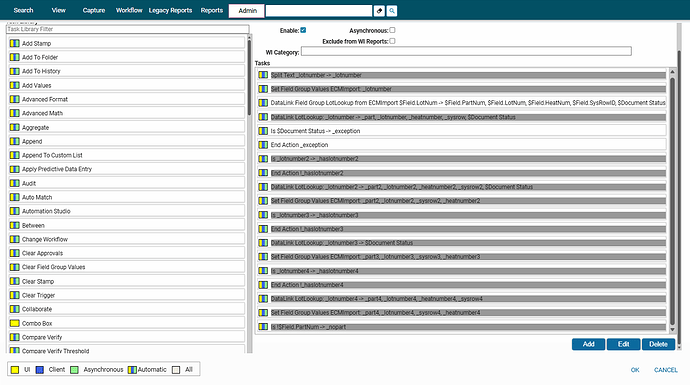Image resolution: width=690 pixels, height=385 pixels.
Task: Click the icon beside Aggregate
Action: (x=15, y=127)
